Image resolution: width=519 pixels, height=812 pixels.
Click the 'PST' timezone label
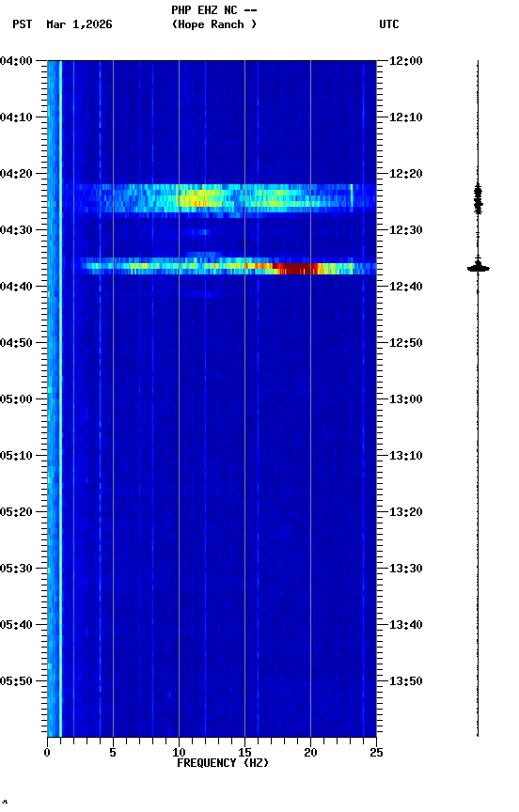click(23, 24)
